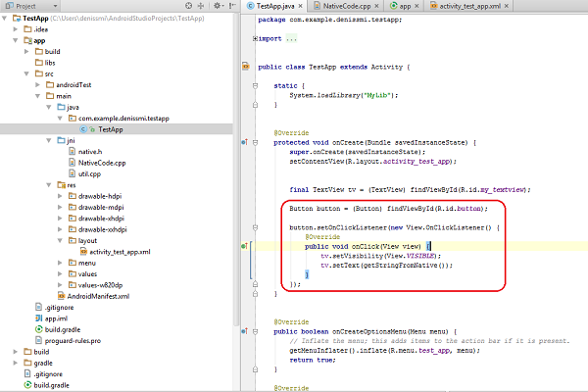Click the onClick implements gutter icon

(244, 246)
